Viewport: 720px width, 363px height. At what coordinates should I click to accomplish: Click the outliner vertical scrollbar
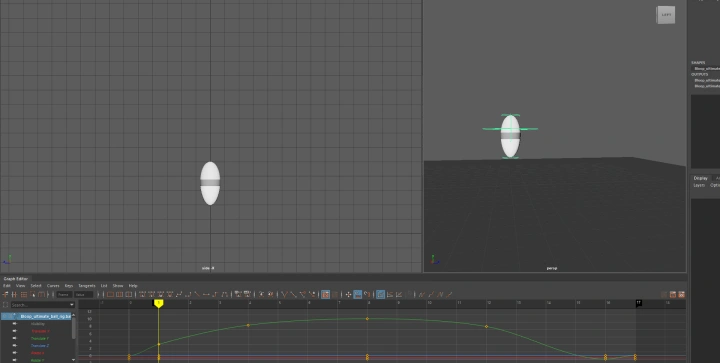73,329
